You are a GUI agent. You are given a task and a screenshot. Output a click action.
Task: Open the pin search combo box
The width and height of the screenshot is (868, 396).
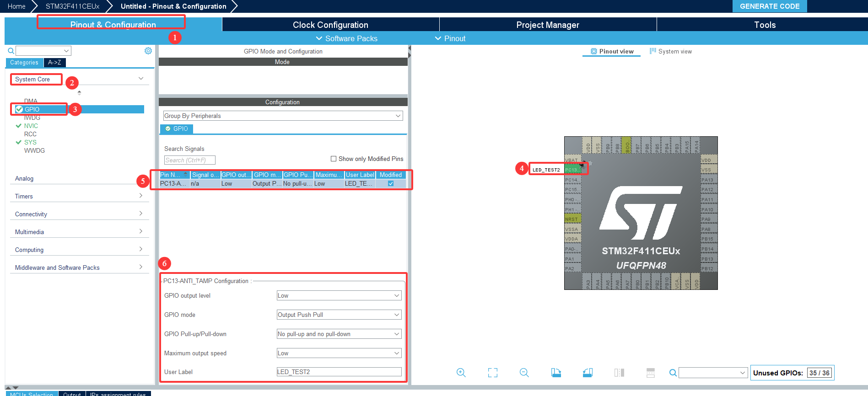(x=713, y=373)
